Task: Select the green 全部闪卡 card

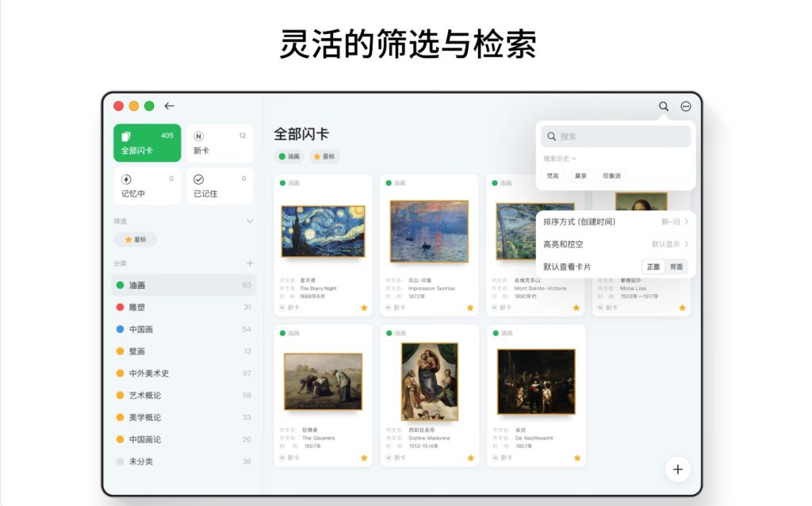Action: pyautogui.click(x=147, y=143)
